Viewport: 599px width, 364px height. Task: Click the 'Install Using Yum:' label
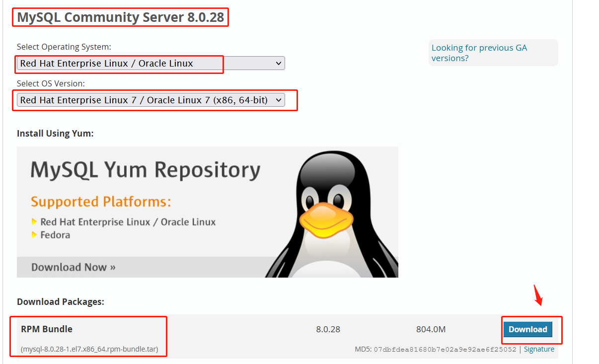pyautogui.click(x=55, y=134)
